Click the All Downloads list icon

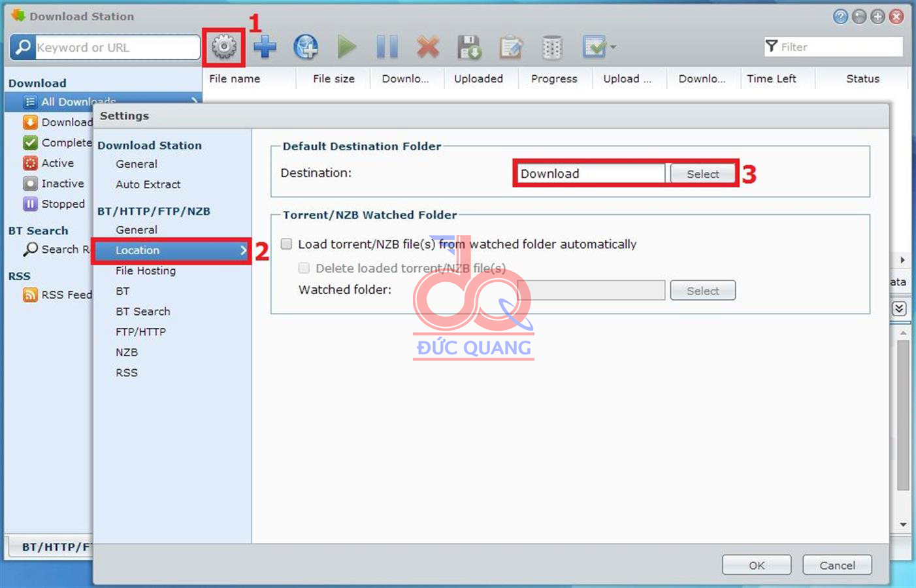point(30,101)
